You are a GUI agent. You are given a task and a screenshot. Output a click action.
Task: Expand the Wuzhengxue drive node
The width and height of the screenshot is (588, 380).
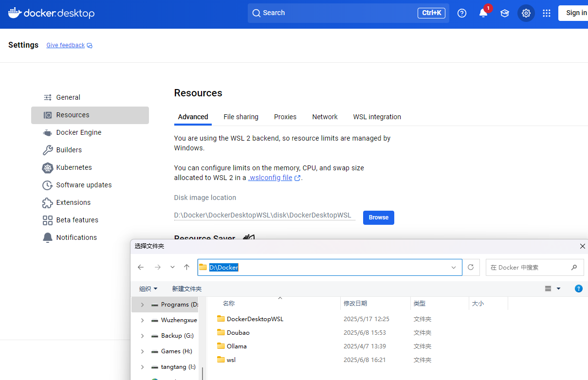142,320
